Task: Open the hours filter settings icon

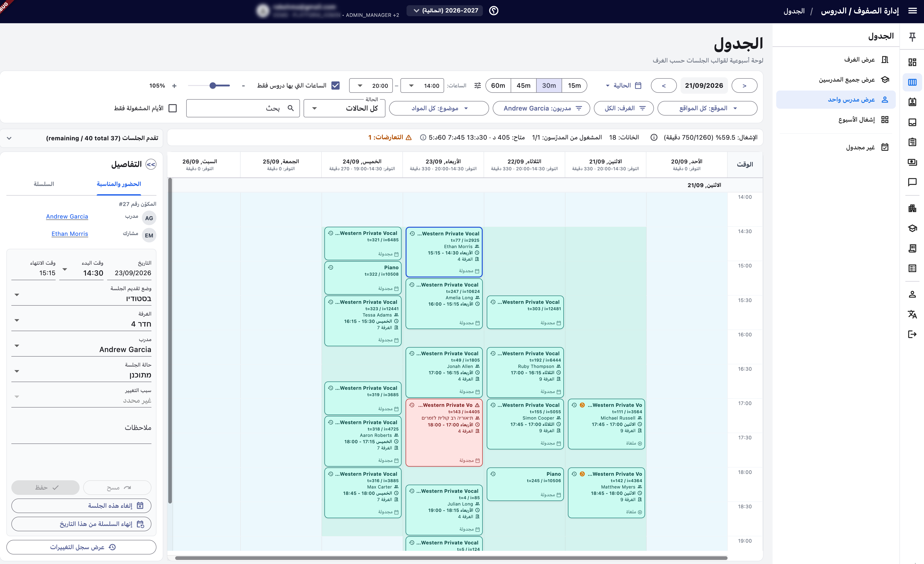Action: (477, 86)
